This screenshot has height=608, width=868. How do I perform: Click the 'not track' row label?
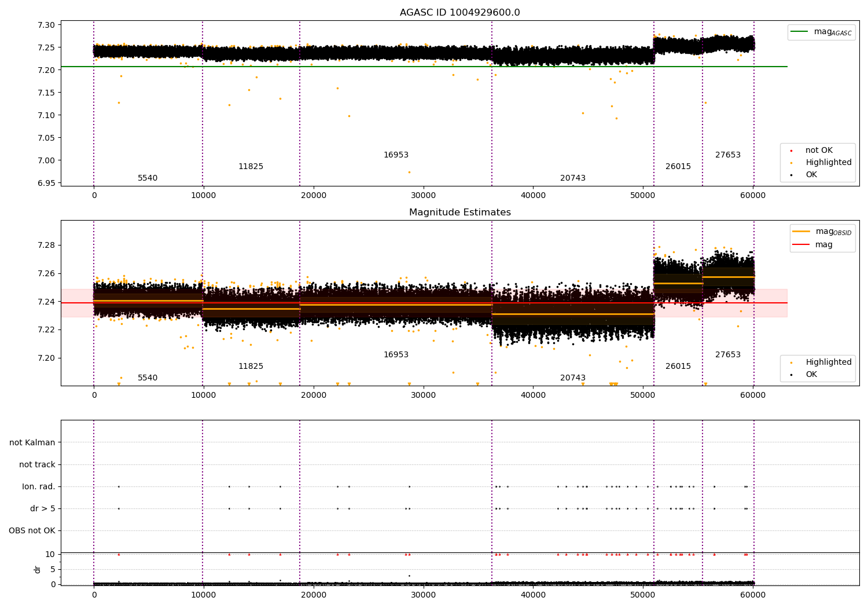point(37,464)
